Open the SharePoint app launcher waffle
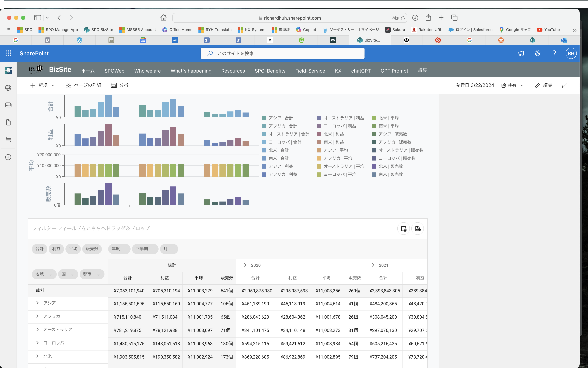The image size is (588, 368). tap(8, 53)
